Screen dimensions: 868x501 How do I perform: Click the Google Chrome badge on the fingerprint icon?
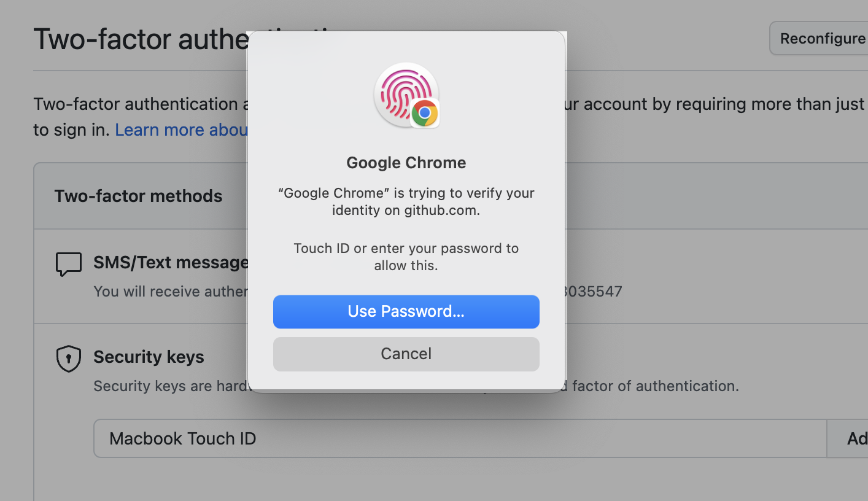(425, 112)
